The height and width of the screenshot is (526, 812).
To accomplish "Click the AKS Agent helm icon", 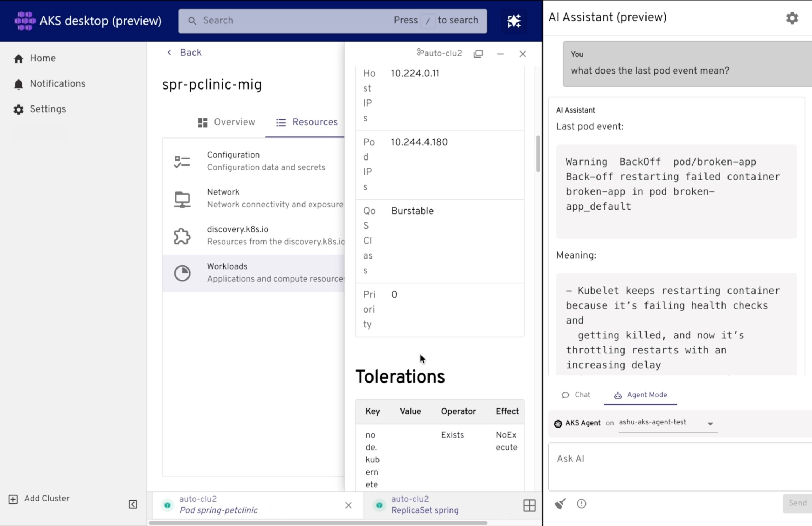I will coord(558,423).
